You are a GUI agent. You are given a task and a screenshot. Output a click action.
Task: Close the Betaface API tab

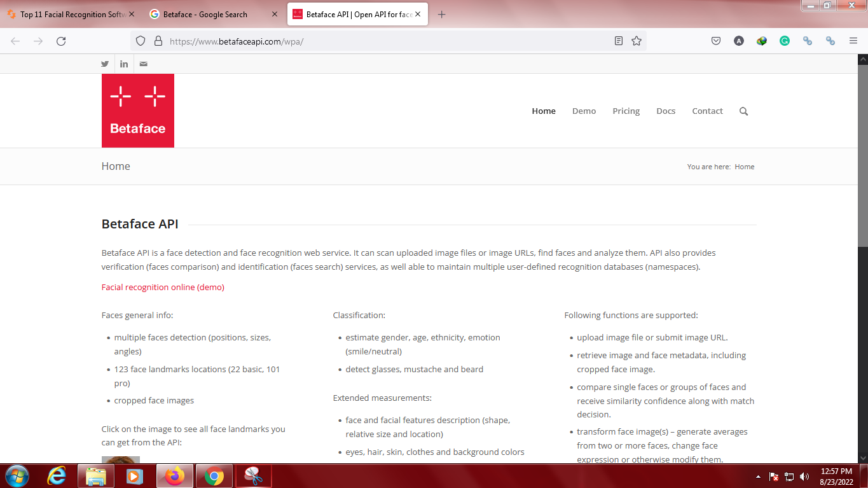tap(418, 14)
